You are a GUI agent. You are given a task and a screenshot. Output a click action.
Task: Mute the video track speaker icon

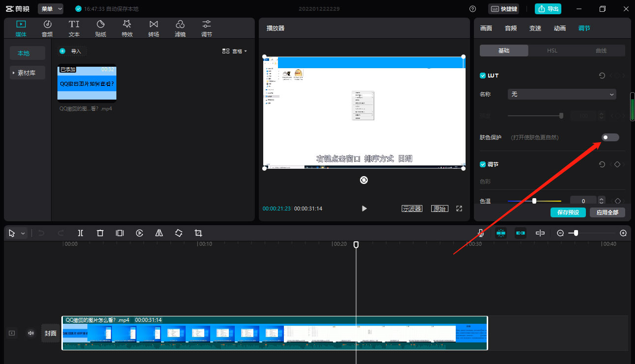click(31, 333)
